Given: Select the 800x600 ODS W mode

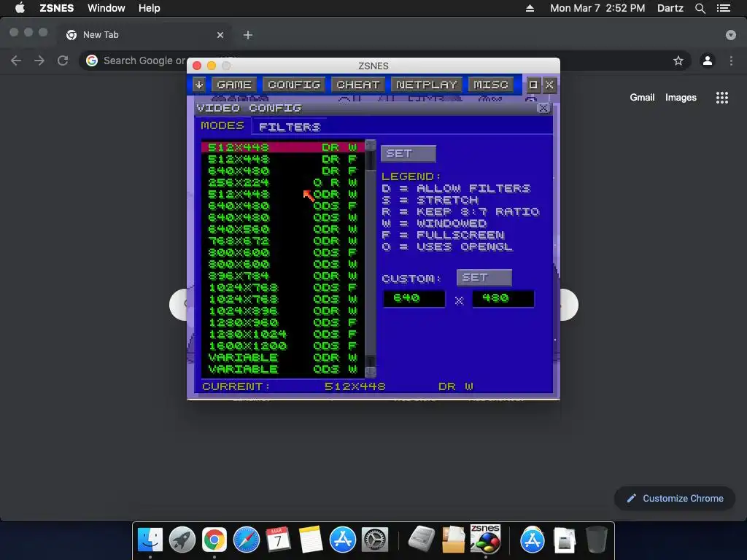Looking at the screenshot, I should [283, 264].
